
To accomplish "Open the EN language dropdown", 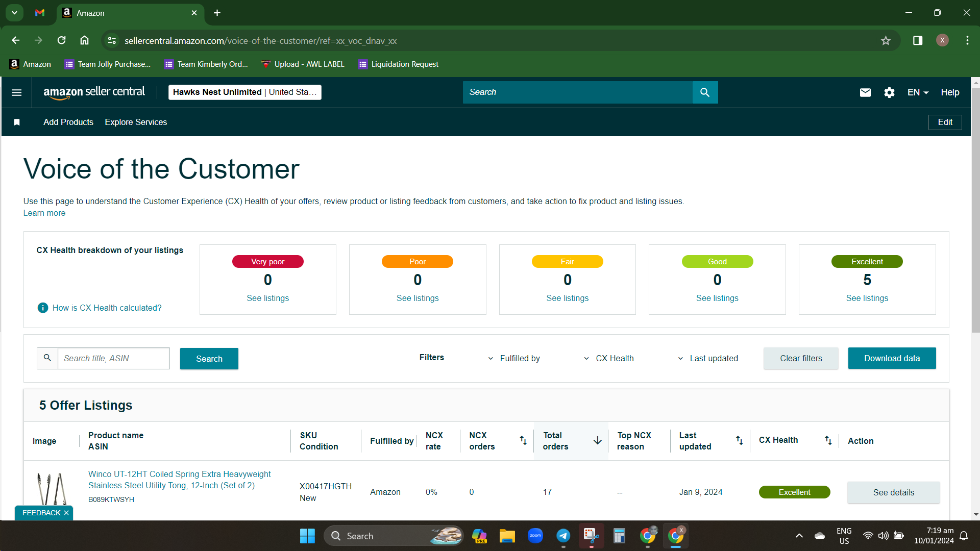I will (x=918, y=92).
